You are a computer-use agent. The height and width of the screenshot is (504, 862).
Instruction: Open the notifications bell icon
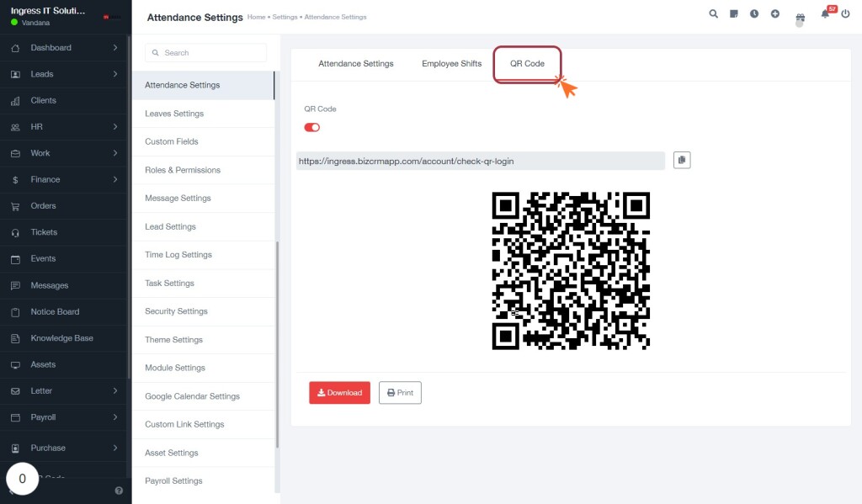click(x=825, y=13)
